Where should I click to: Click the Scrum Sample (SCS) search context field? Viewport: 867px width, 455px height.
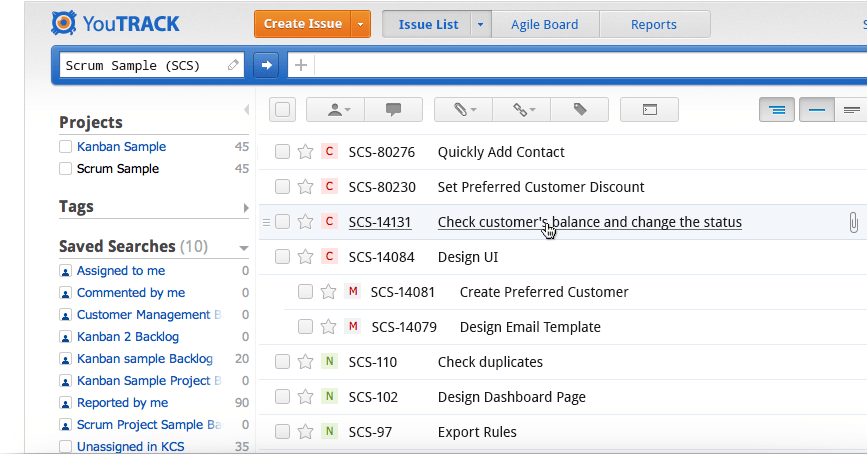(152, 66)
